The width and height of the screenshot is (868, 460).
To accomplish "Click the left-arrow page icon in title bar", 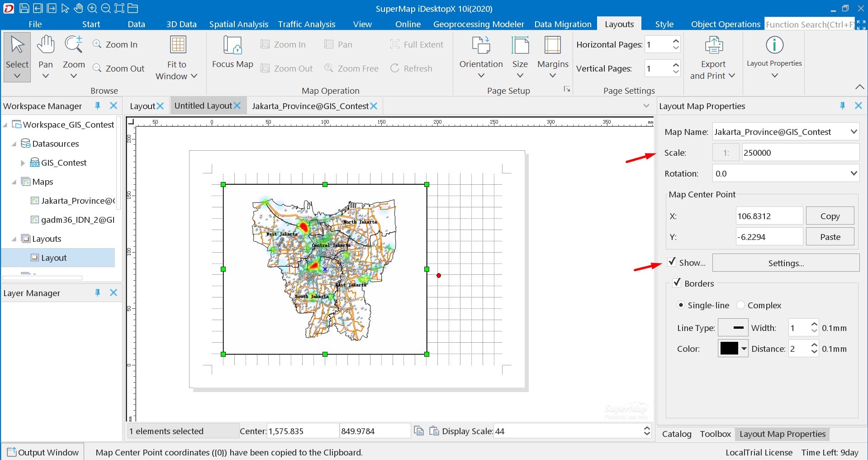I will tap(38, 8).
